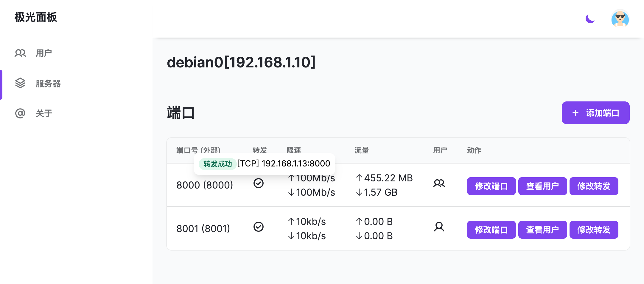Click the single-user icon for port 8001
Viewport: 644px width, 284px height.
point(439,227)
